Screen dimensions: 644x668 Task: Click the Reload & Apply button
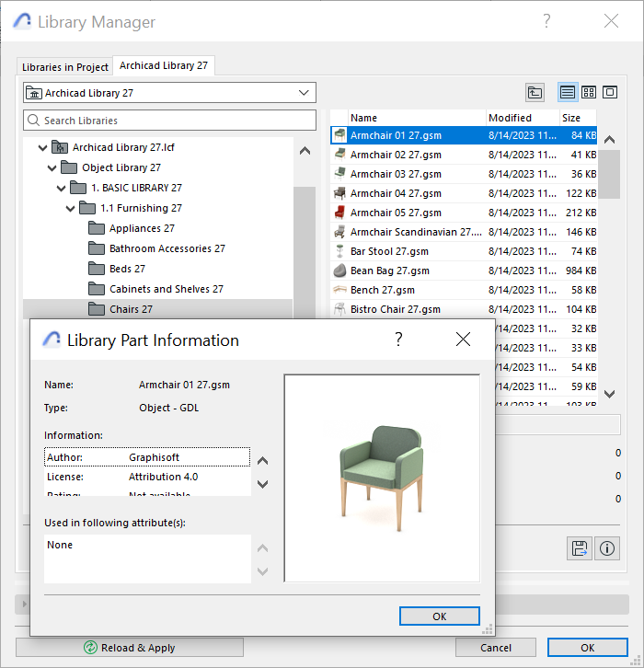(130, 648)
